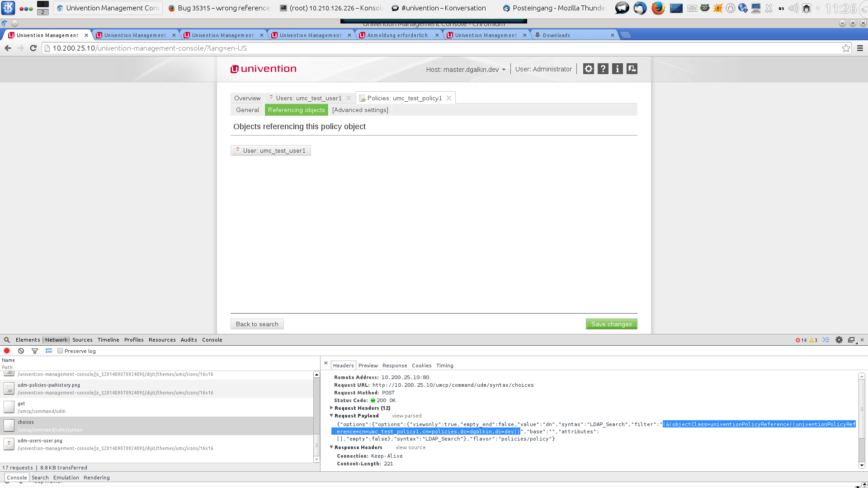Open the DevTools network filter icon
The image size is (868, 488).
[x=35, y=351]
